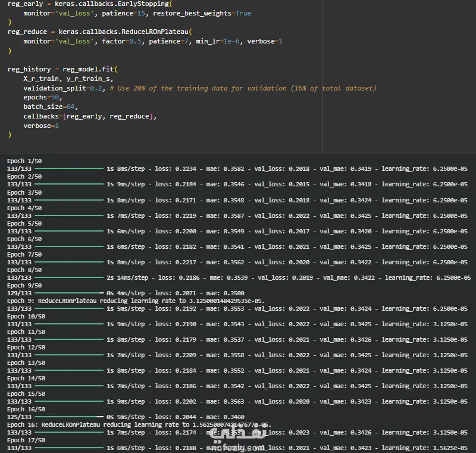476x453 pixels.
Task: Click the 'reg_reduce = keras.callbacks.ReduceLROnPlateau(' line
Action: [x=100, y=32]
